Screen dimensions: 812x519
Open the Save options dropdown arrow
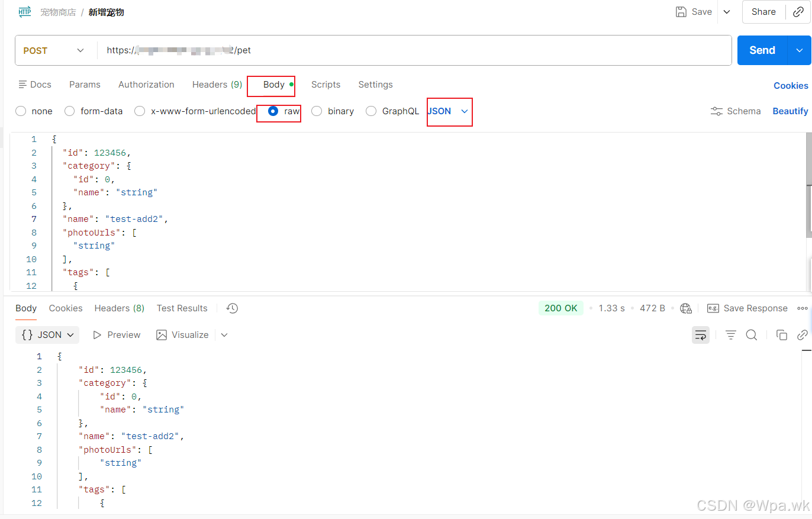(727, 12)
